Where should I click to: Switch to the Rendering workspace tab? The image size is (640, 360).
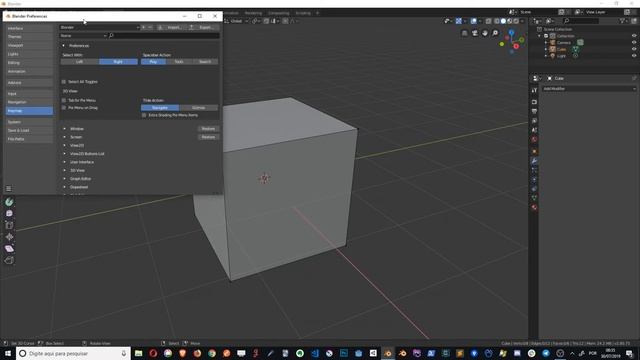tap(253, 13)
